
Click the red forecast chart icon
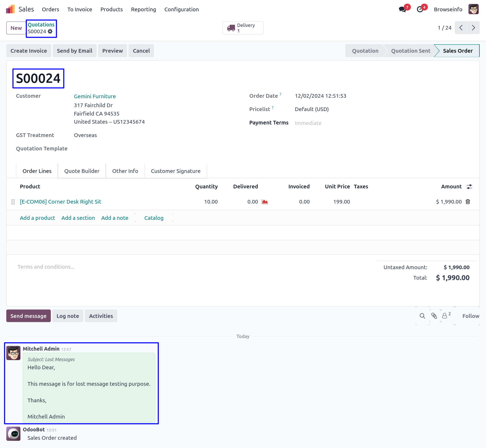(265, 202)
